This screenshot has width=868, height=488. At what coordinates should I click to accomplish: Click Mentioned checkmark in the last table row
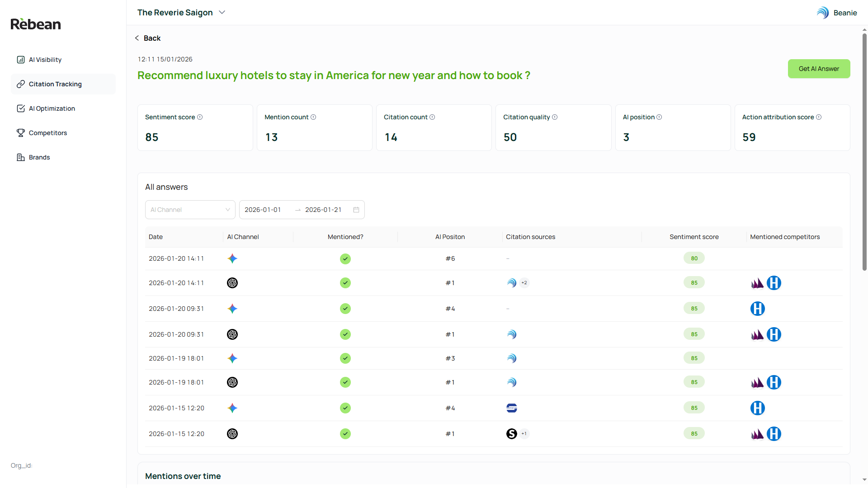[x=345, y=434]
